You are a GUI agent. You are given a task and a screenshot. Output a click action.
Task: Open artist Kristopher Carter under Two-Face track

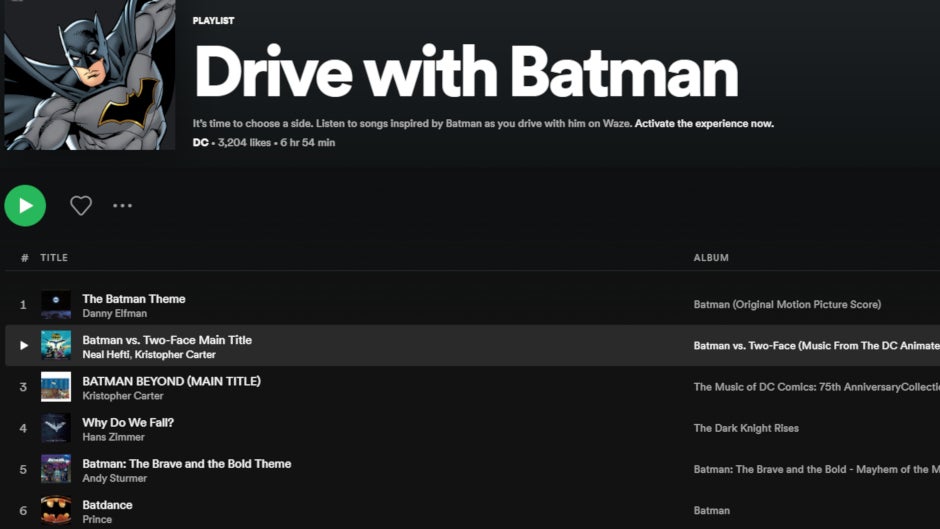[175, 354]
